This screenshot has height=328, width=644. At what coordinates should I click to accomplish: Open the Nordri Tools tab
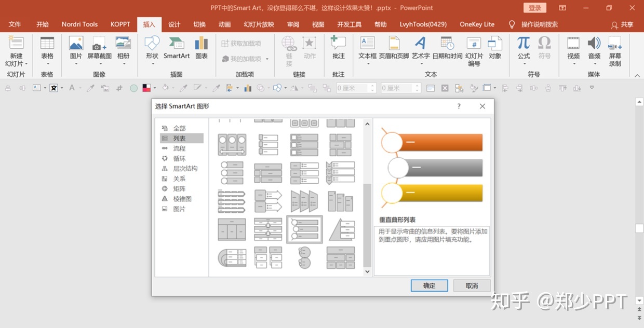[x=79, y=24]
